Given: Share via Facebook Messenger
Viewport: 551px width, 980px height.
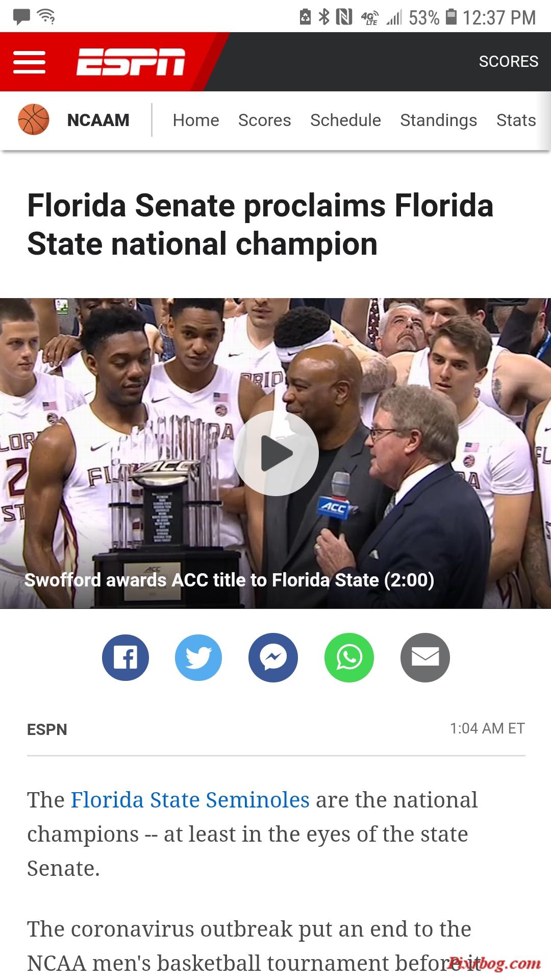Looking at the screenshot, I should pos(273,657).
